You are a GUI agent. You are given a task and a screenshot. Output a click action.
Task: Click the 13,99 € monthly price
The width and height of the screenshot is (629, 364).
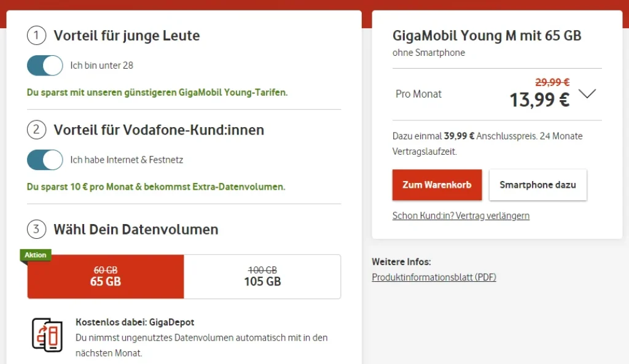tap(539, 99)
